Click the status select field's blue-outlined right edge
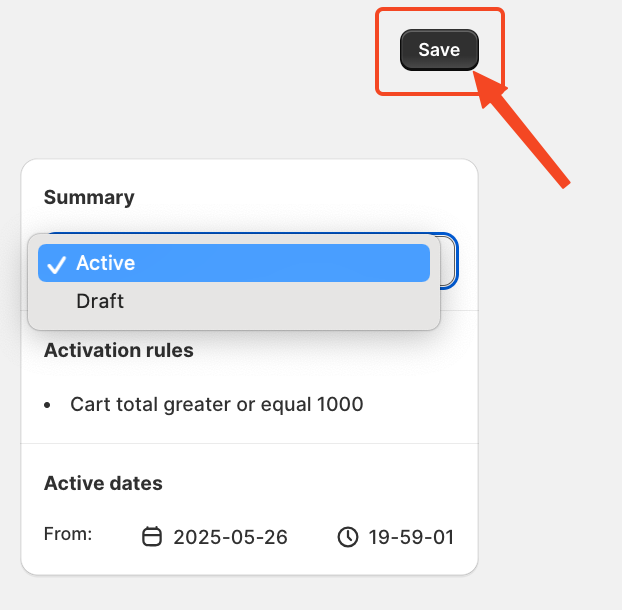Screen dimensions: 622x610 pos(450,261)
